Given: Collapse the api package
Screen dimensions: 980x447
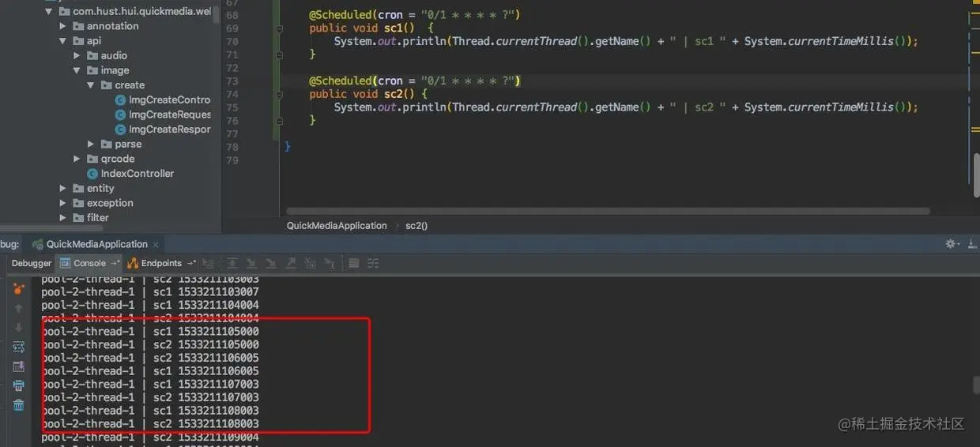Looking at the screenshot, I should pos(63,41).
